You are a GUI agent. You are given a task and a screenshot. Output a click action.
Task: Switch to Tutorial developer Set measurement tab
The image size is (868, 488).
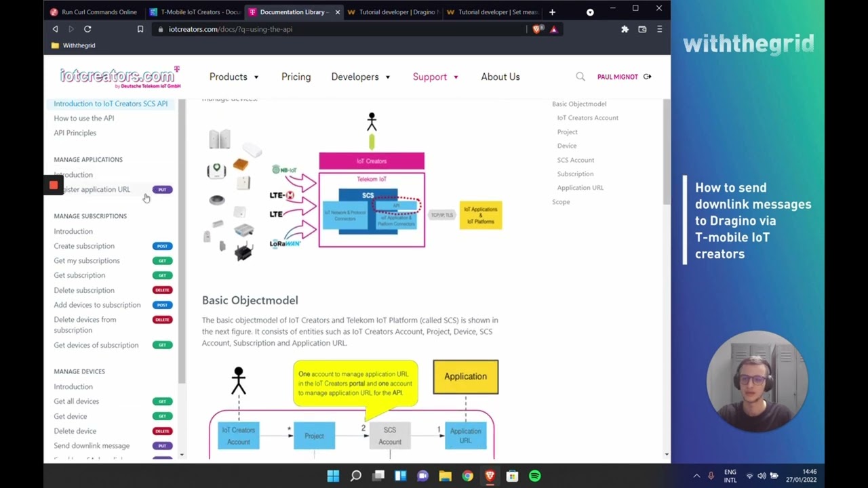point(492,12)
